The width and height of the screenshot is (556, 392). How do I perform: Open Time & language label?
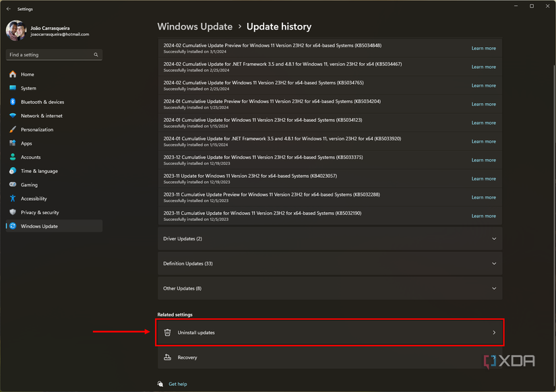pyautogui.click(x=39, y=171)
